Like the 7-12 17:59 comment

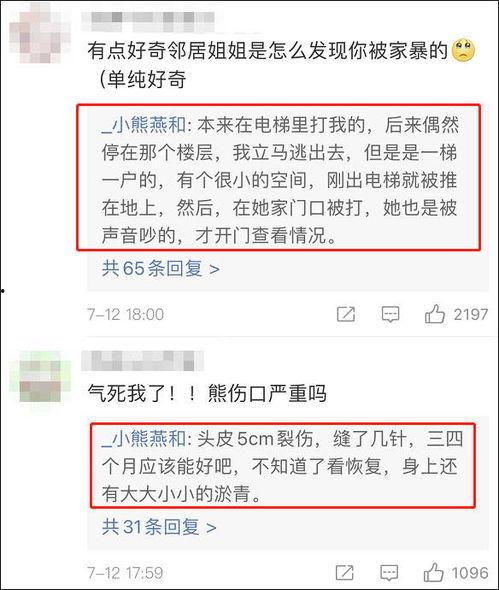433,573
